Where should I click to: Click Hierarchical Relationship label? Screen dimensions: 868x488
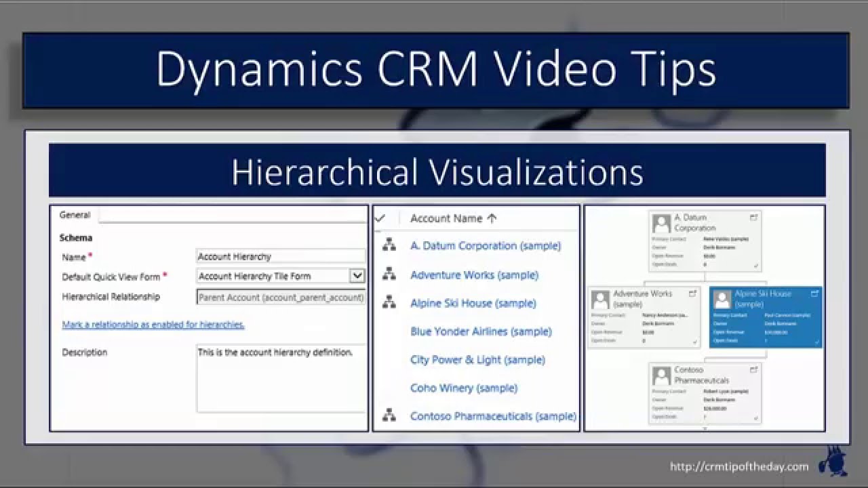[x=111, y=297]
